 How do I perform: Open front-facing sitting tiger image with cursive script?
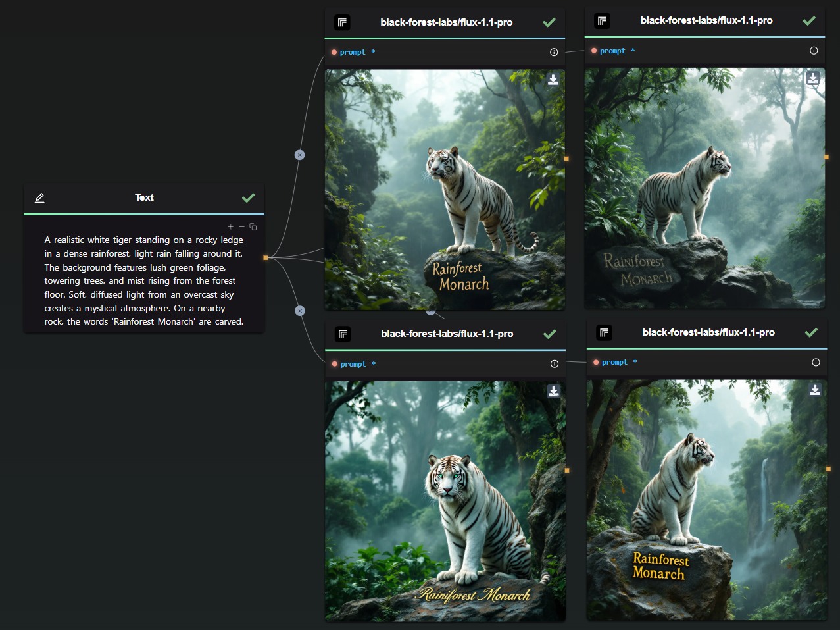point(445,501)
